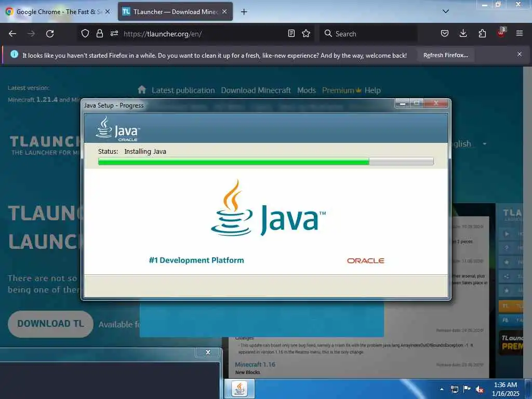Close the TLauncher tab
The height and width of the screenshot is (399, 532).
tap(224, 11)
